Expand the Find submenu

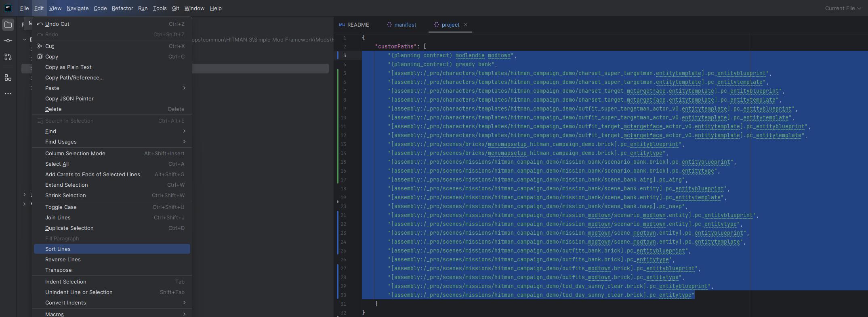(x=184, y=131)
